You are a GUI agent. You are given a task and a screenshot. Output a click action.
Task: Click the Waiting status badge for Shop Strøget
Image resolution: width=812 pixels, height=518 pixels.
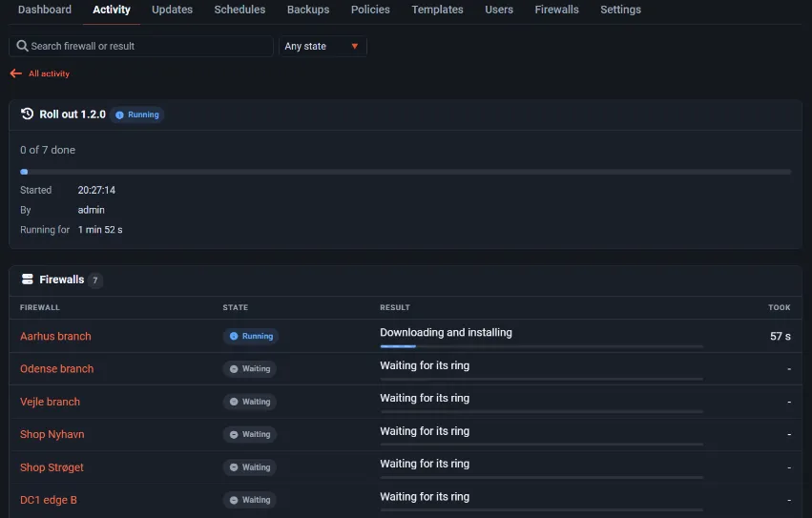pos(250,467)
